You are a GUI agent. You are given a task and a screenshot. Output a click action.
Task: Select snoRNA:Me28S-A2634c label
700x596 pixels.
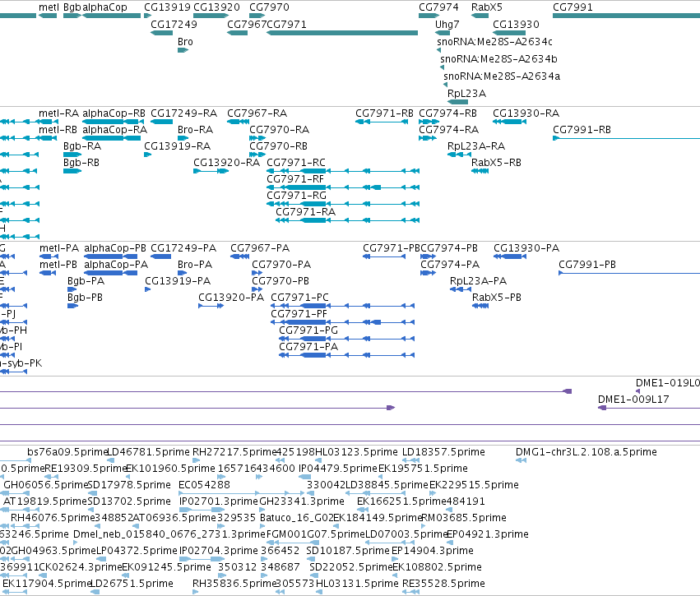pos(494,41)
